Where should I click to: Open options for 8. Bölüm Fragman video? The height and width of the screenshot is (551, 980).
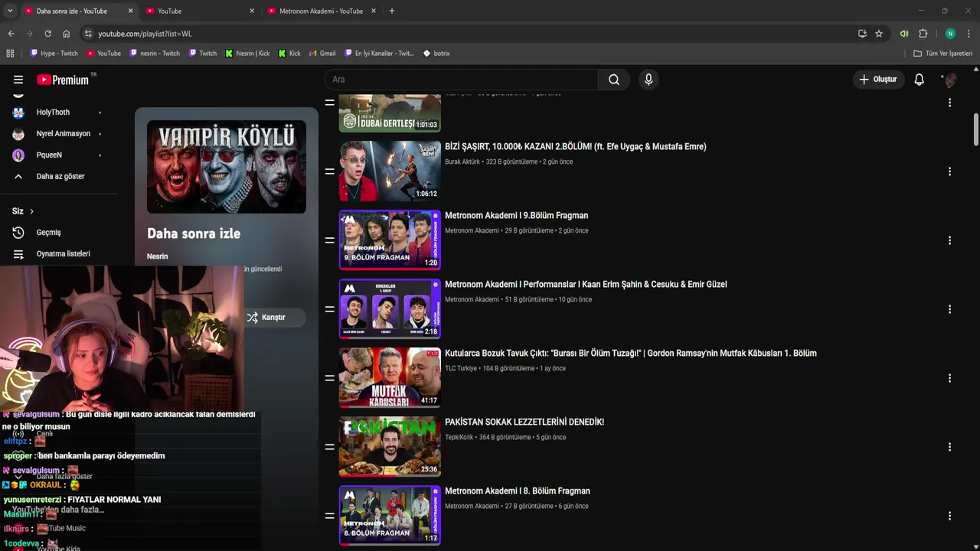coord(949,516)
